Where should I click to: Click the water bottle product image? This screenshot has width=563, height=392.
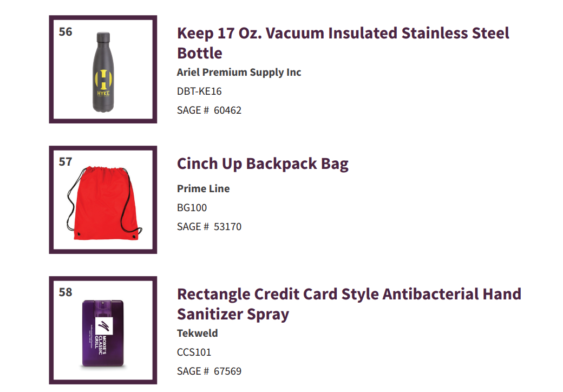click(103, 72)
